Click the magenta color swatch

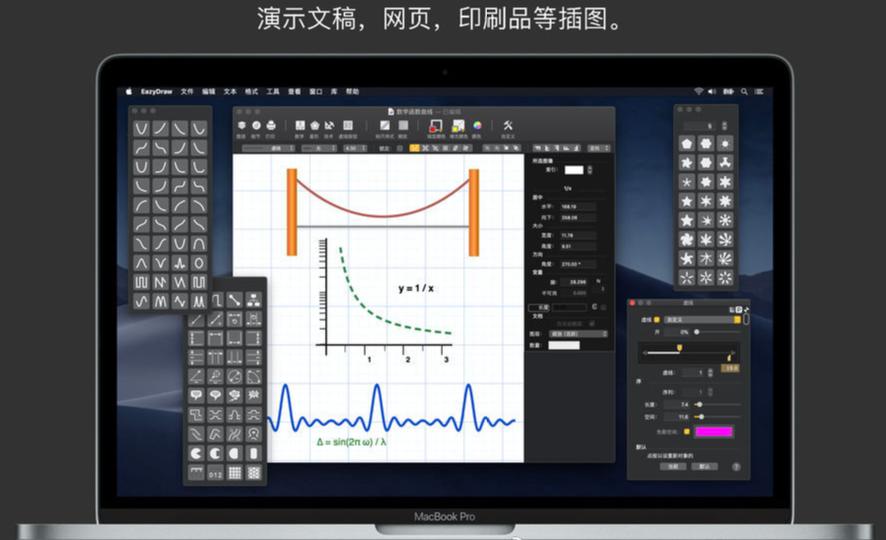pos(714,432)
